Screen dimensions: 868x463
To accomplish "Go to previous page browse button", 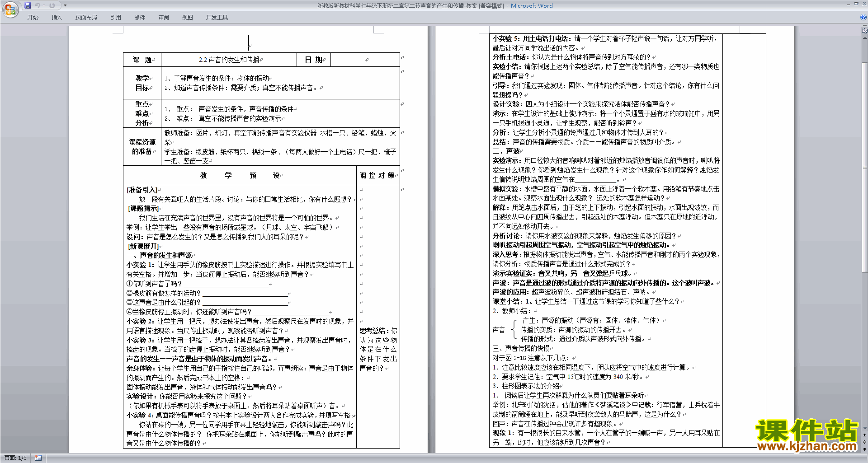I will point(864,435).
